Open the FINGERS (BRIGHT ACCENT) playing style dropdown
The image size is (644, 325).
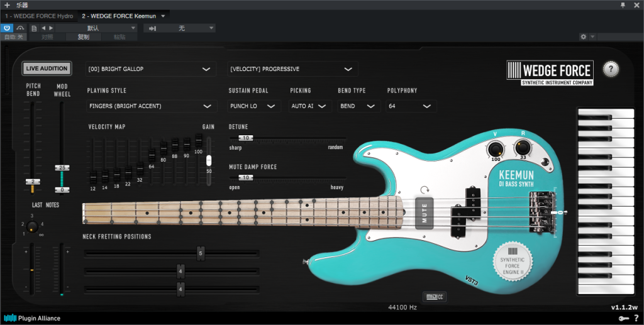pyautogui.click(x=151, y=106)
